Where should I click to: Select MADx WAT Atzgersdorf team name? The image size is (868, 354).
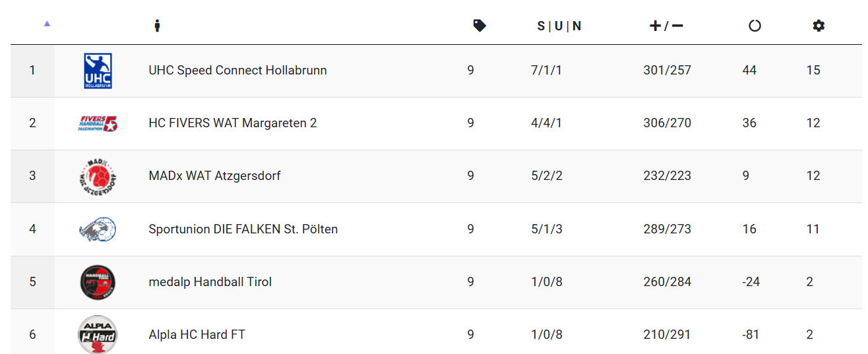pyautogui.click(x=214, y=175)
